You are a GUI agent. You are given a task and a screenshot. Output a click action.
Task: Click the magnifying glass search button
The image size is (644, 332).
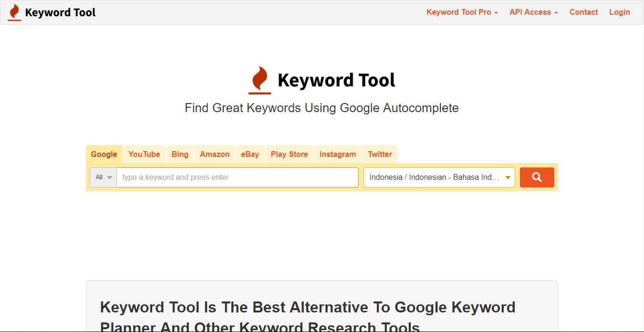537,177
